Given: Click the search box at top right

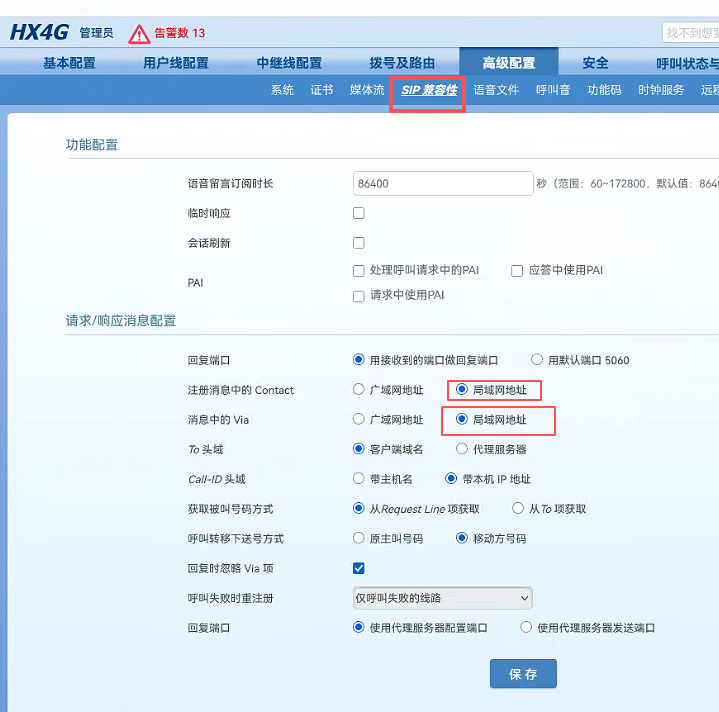Looking at the screenshot, I should pos(691,33).
